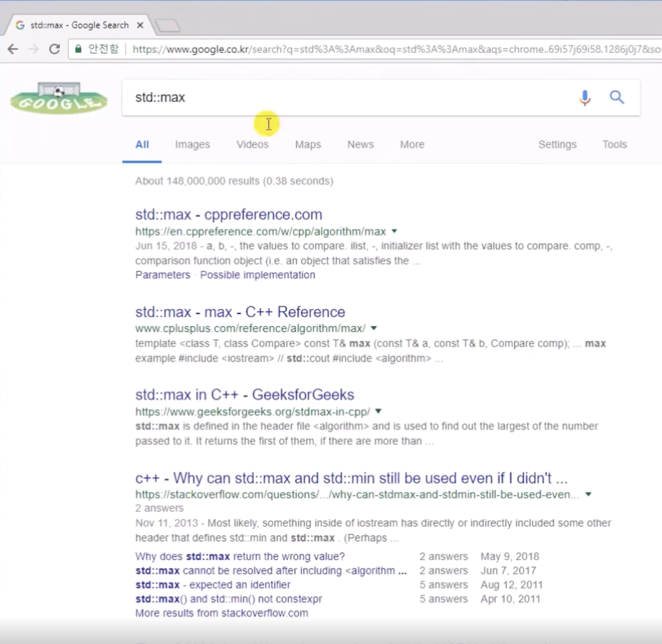Click the magnifying glass search button

click(x=617, y=97)
